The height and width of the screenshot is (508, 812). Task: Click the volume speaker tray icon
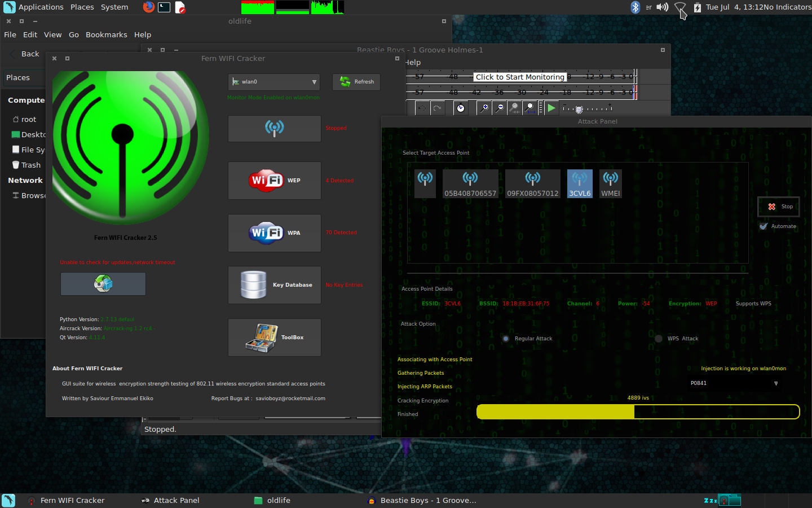[663, 7]
